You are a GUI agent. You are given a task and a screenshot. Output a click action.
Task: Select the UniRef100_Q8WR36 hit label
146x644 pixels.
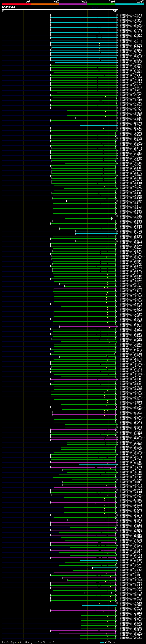pos(131,631)
